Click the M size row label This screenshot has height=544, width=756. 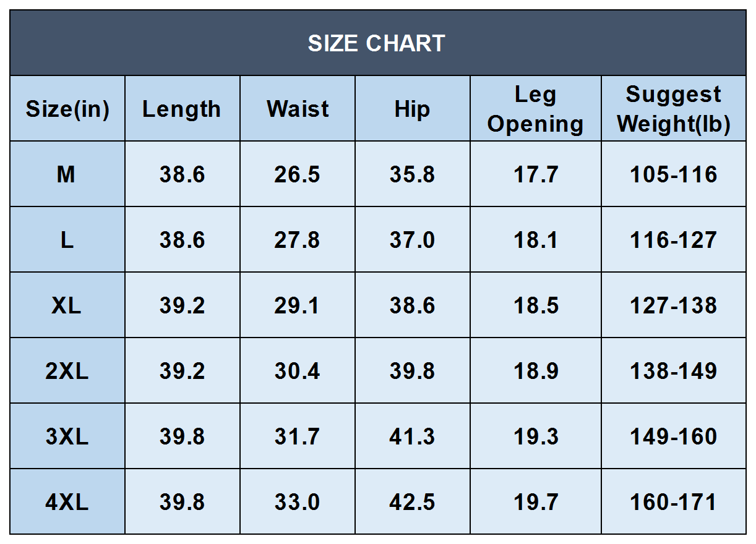pos(67,175)
